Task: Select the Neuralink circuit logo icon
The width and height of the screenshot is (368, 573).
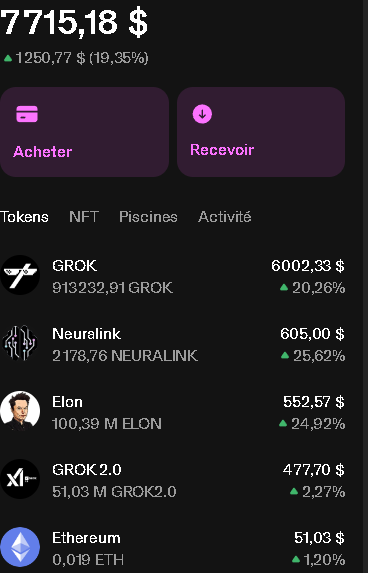Action: pyautogui.click(x=20, y=343)
